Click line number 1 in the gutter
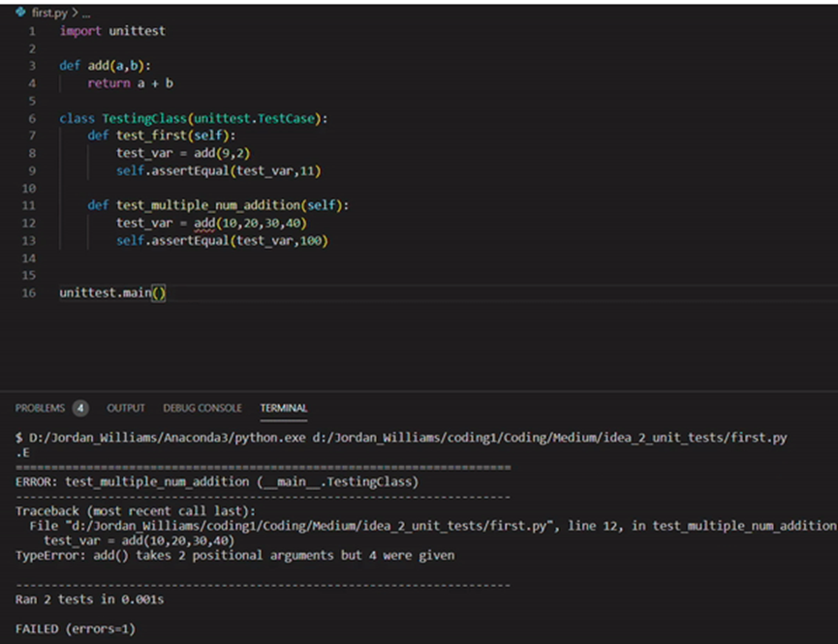The width and height of the screenshot is (838, 644). coord(32,32)
